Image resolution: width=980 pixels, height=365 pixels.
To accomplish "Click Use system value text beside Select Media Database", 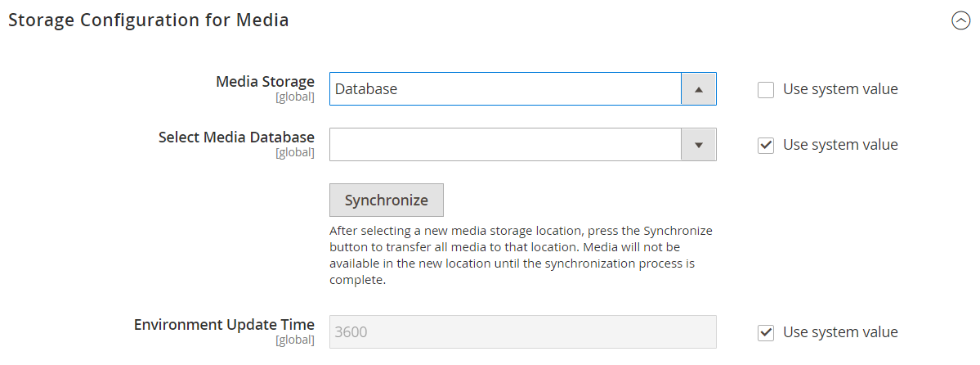I will (840, 145).
